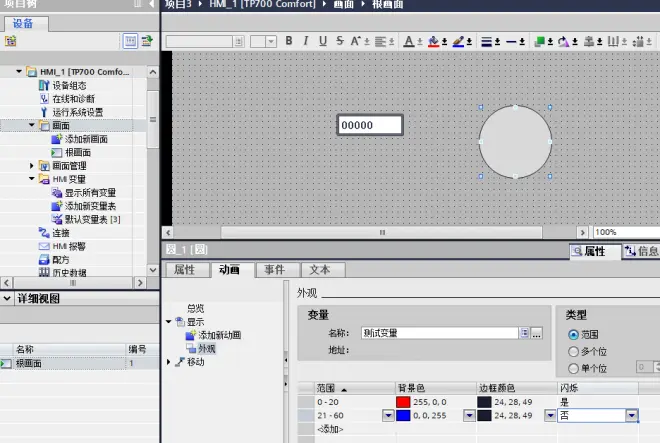Toggle italic formatting

coord(306,41)
